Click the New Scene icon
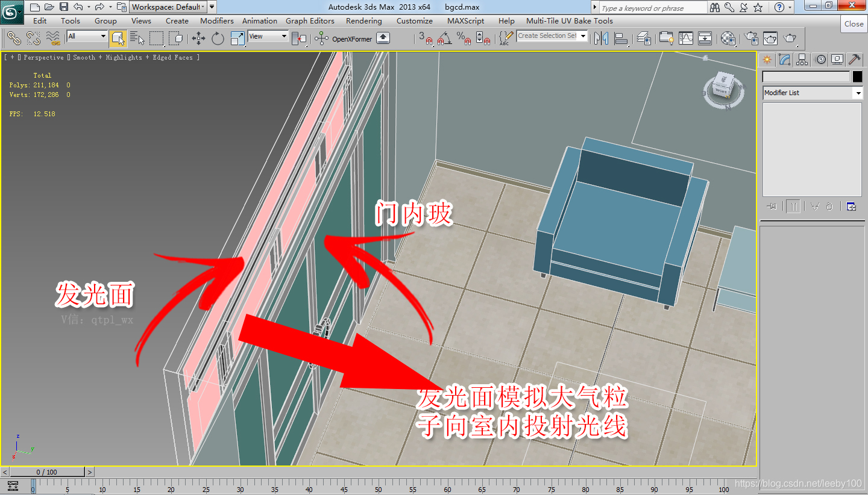This screenshot has width=868, height=495. click(35, 7)
